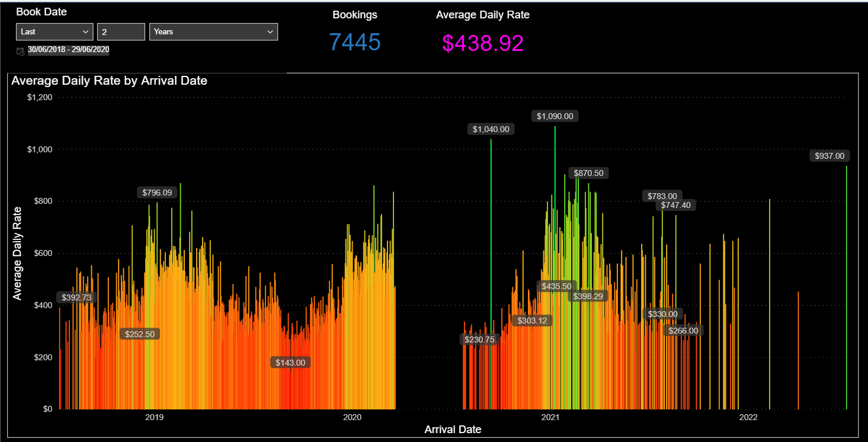
Task: Click the $266.00 data label
Action: 684,331
